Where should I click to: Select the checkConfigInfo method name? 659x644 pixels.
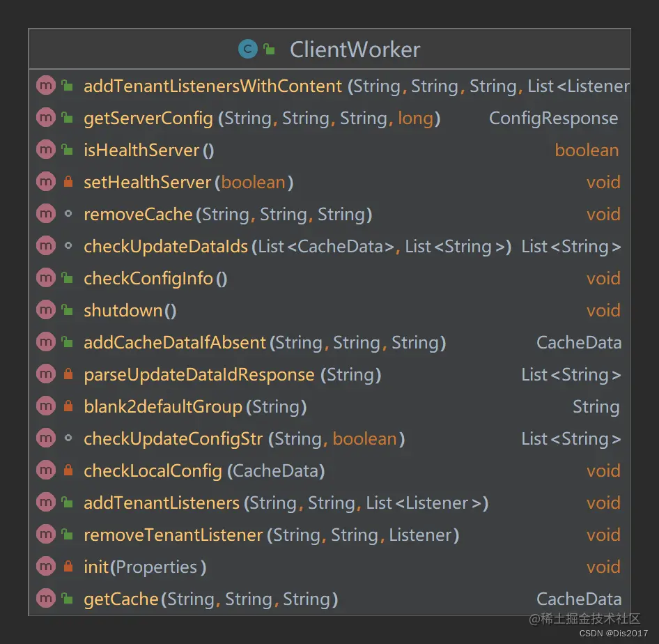click(x=148, y=279)
